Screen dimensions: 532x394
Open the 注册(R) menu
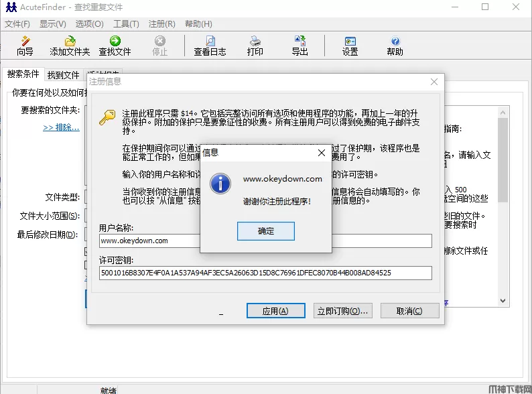[162, 24]
